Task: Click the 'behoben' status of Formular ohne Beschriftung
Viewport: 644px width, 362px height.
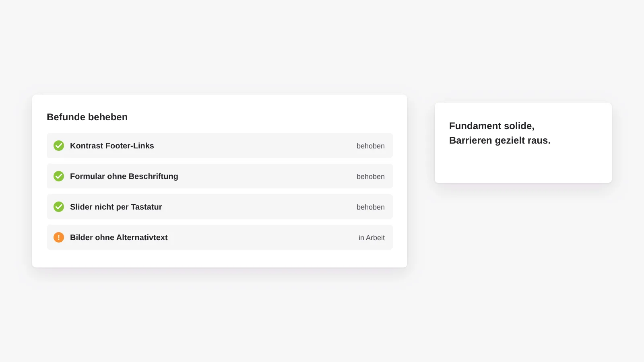Action: pyautogui.click(x=371, y=177)
